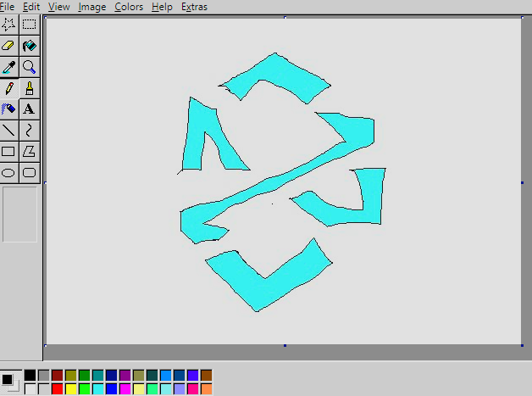Pick the black palette color

pyautogui.click(x=30, y=376)
